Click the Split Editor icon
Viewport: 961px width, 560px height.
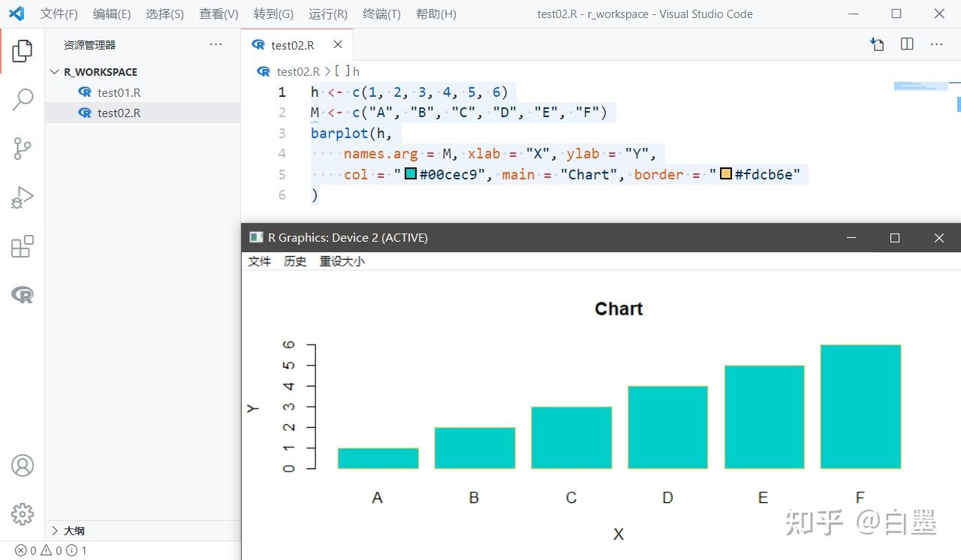907,44
